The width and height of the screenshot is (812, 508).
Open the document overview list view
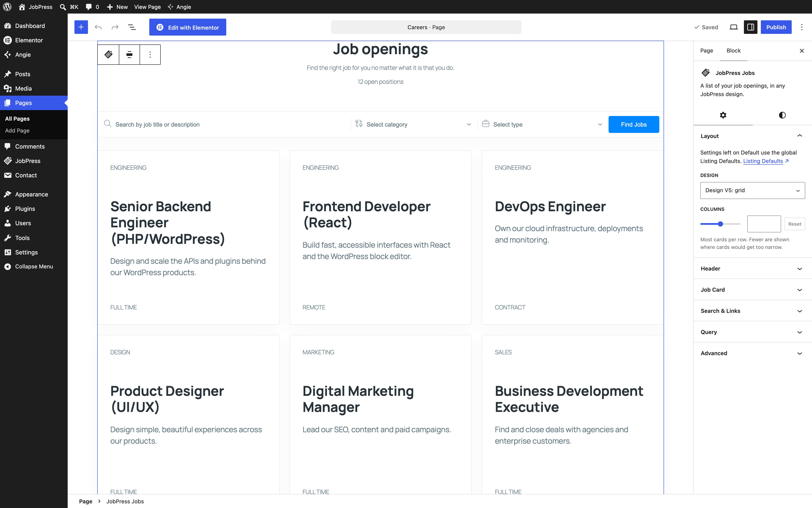click(132, 27)
